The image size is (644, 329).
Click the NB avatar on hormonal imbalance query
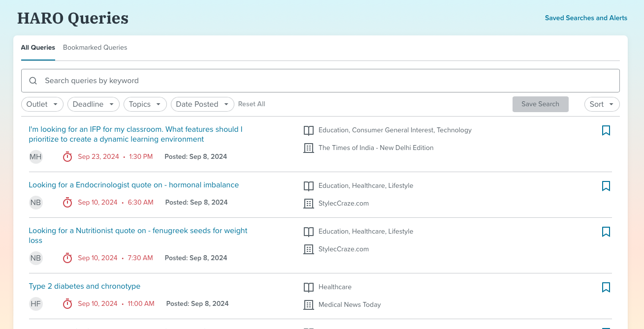(35, 203)
